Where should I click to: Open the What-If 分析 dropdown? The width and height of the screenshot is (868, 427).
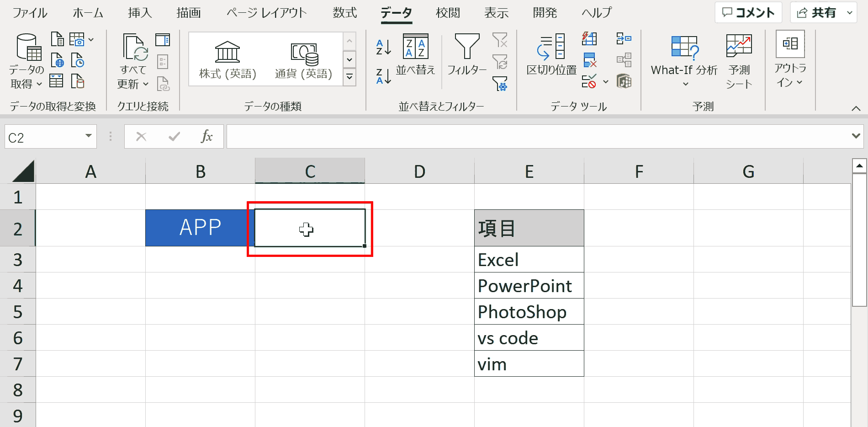[684, 61]
